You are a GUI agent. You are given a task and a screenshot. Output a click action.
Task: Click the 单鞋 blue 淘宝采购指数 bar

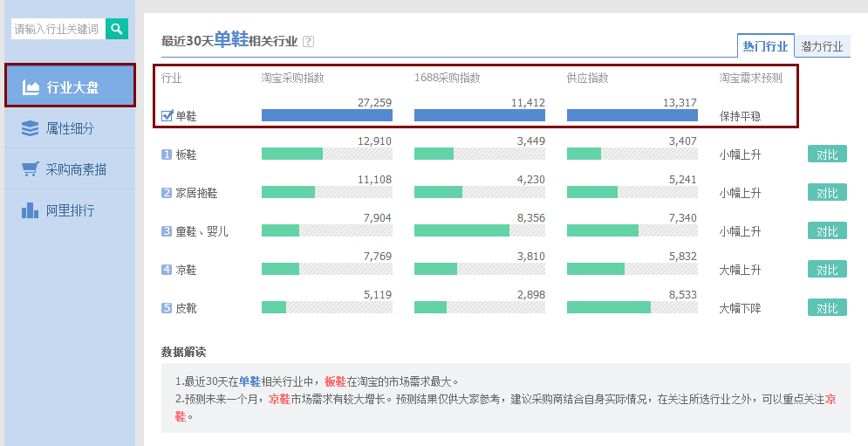(x=326, y=115)
